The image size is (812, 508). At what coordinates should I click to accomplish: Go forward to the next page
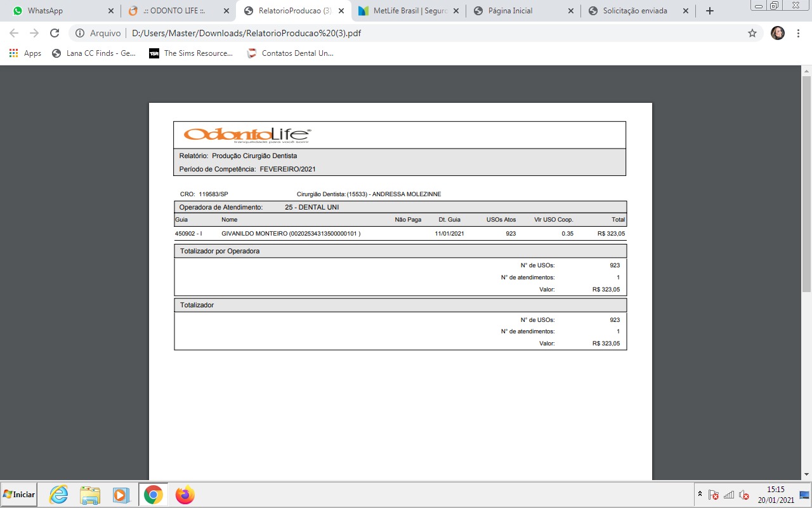click(34, 33)
